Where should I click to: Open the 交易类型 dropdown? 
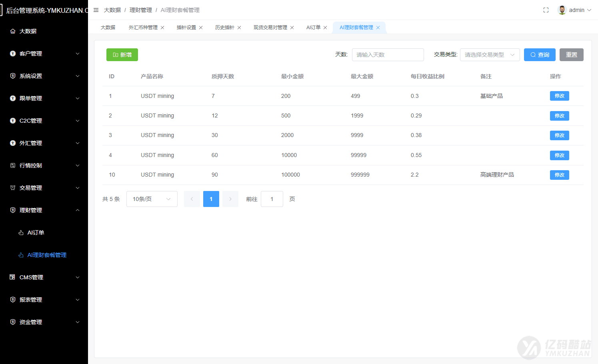point(490,55)
